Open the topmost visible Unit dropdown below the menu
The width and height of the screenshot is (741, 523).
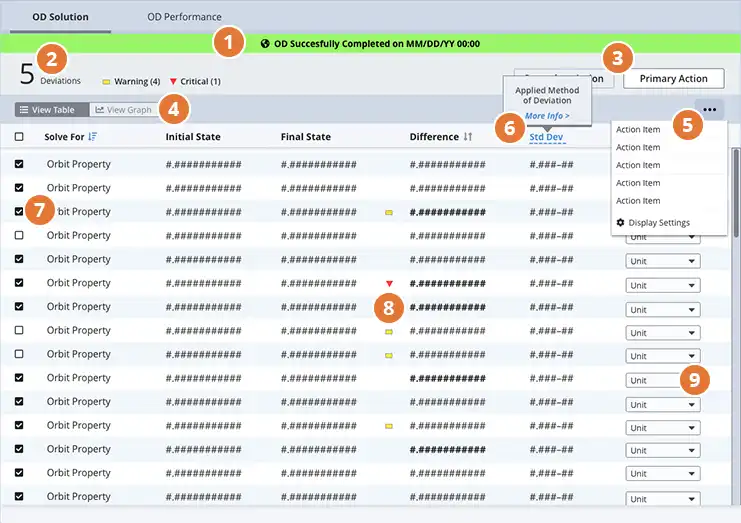(662, 238)
